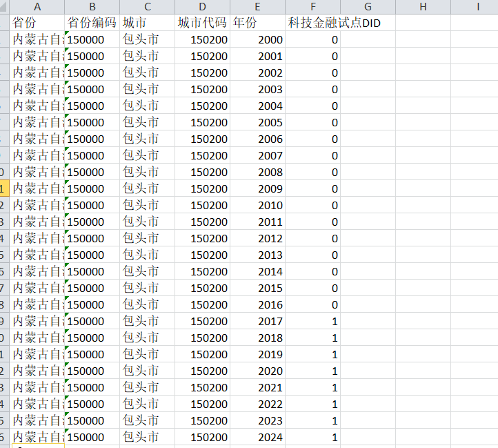Select the cell with year 2000
Viewport: 498px width, 448px height.
[x=257, y=39]
